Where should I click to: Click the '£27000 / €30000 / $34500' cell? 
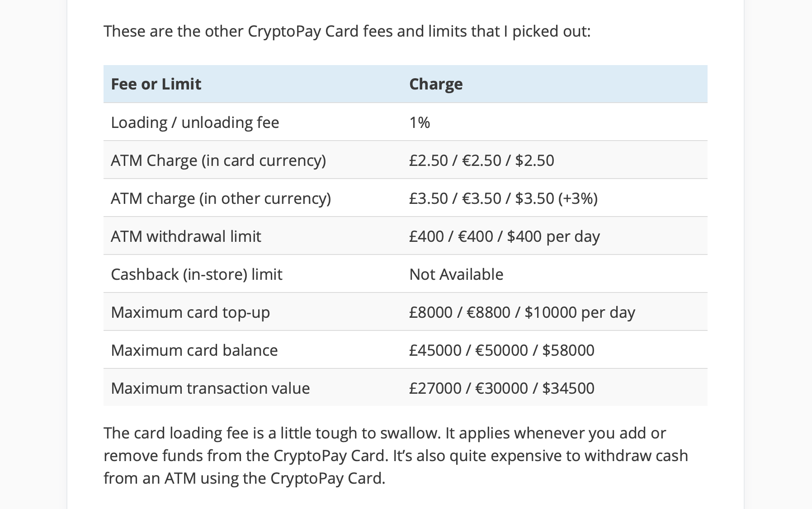pos(501,388)
